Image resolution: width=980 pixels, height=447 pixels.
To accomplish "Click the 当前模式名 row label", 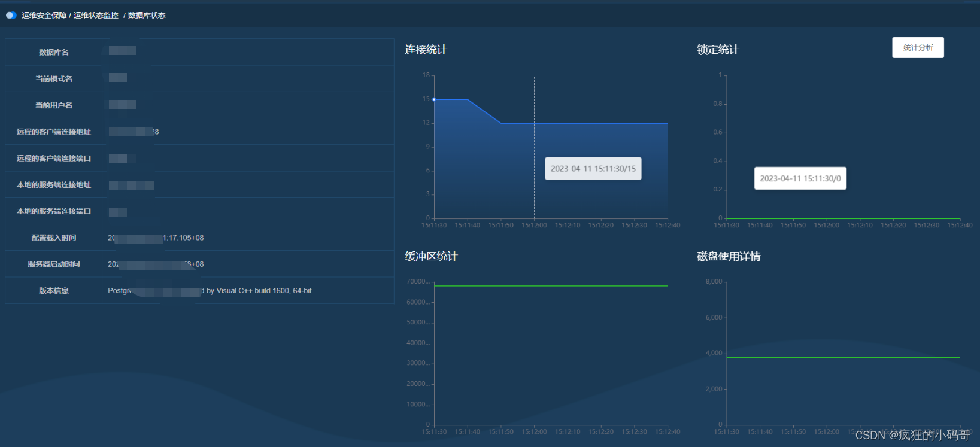I will pyautogui.click(x=54, y=79).
